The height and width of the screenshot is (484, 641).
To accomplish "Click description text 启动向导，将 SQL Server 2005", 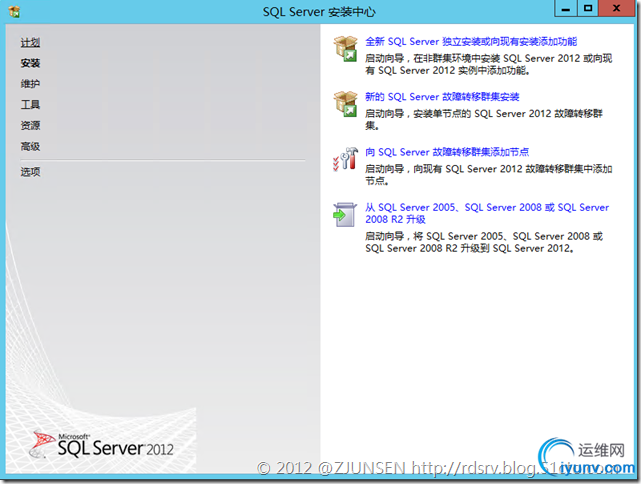I will click(484, 242).
